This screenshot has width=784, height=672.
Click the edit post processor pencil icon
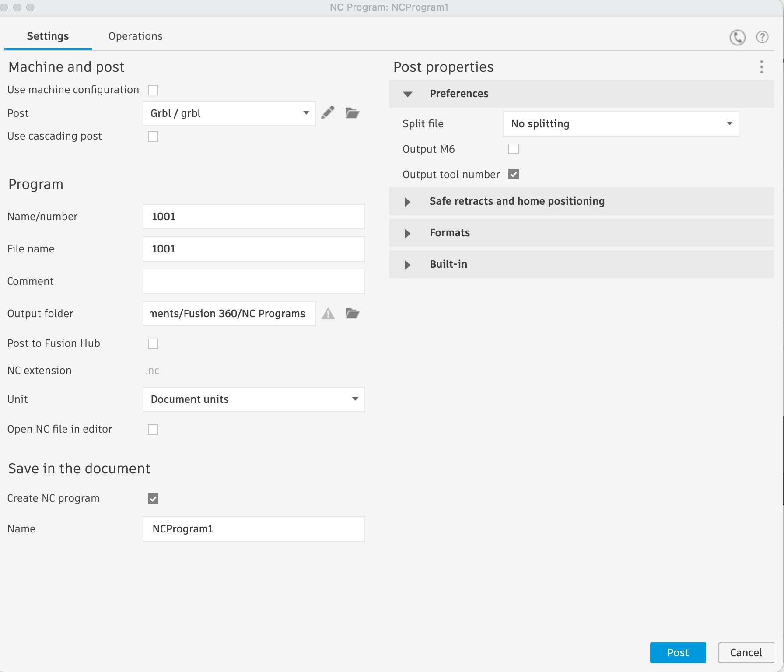pos(328,113)
